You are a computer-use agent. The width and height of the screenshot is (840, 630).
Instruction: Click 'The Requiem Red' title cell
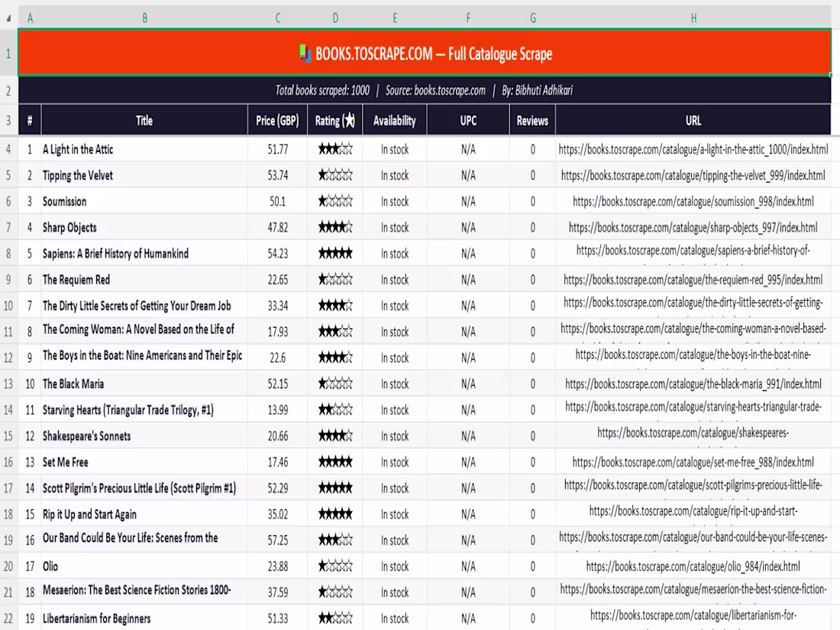144,279
